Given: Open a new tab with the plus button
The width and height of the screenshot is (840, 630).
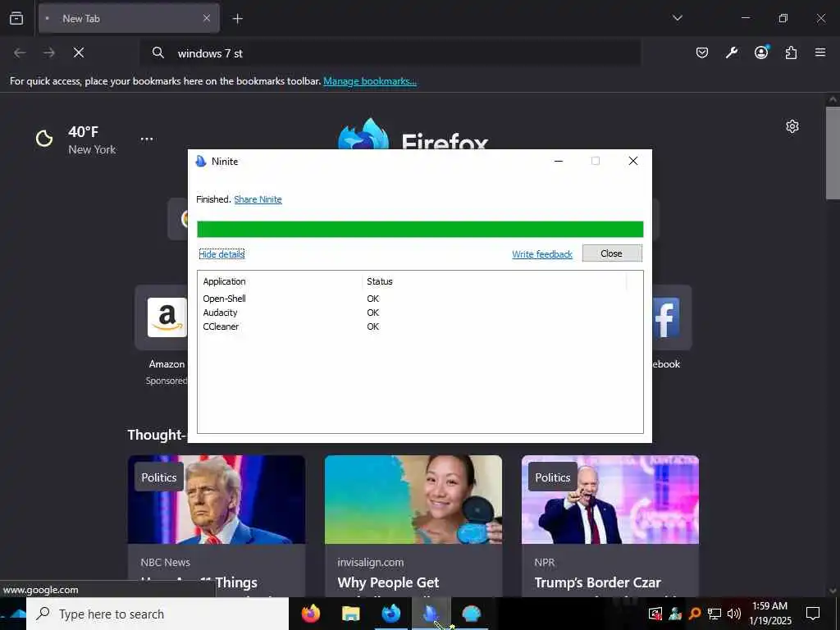Looking at the screenshot, I should click(x=237, y=19).
